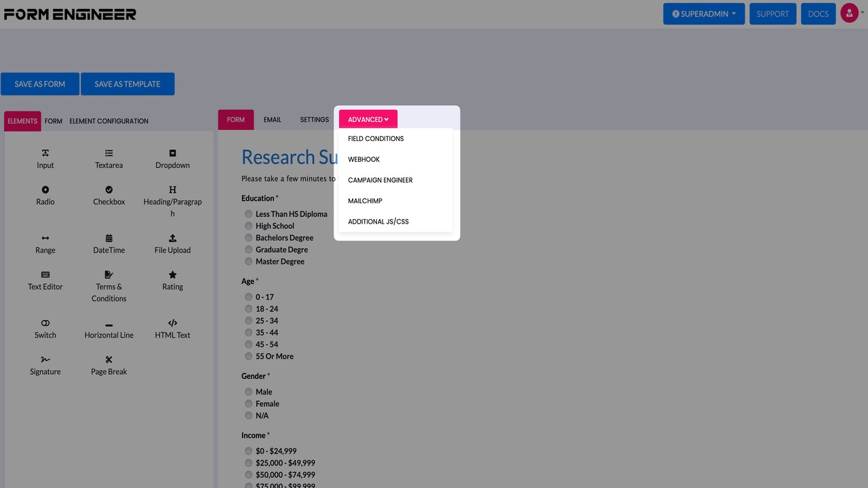Switch to the Settings tab

point(315,119)
